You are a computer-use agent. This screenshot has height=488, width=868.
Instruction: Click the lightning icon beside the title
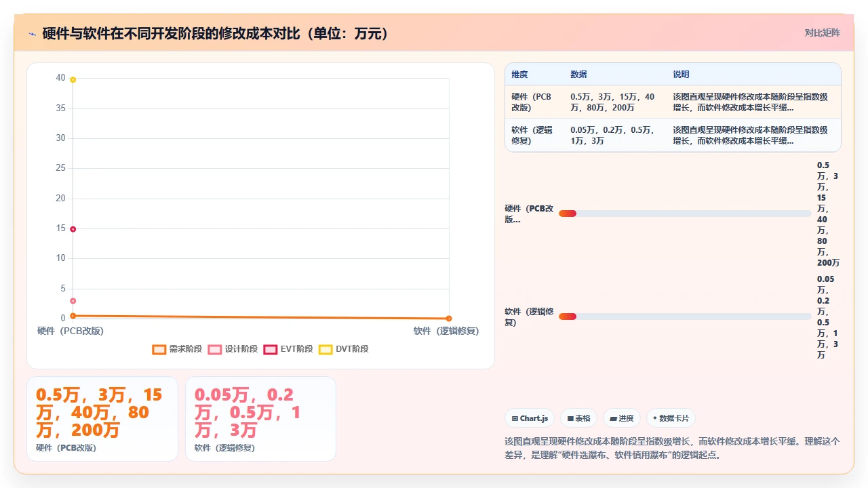(x=32, y=34)
